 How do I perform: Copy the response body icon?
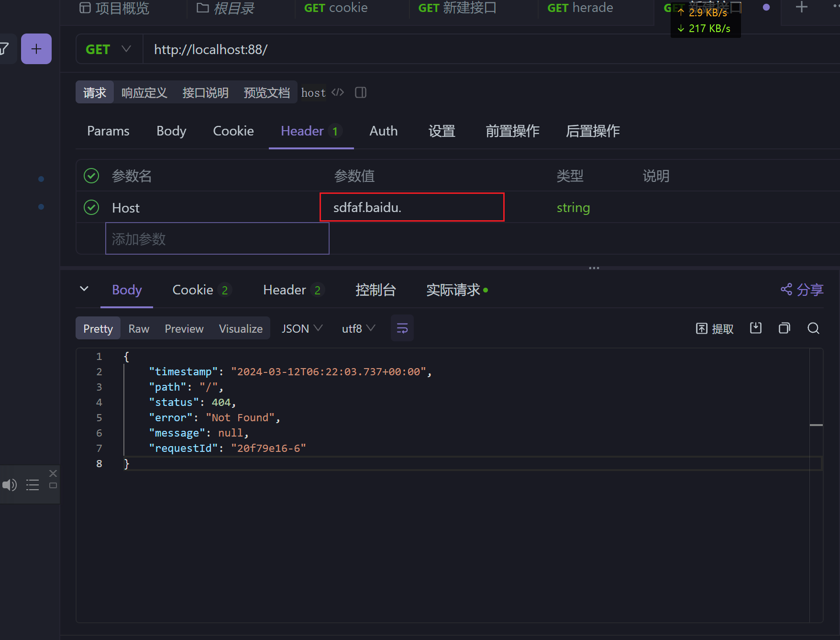click(785, 328)
